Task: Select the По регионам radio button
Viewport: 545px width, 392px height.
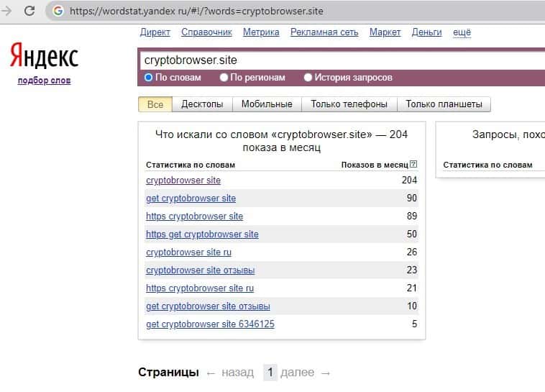Action: 224,78
